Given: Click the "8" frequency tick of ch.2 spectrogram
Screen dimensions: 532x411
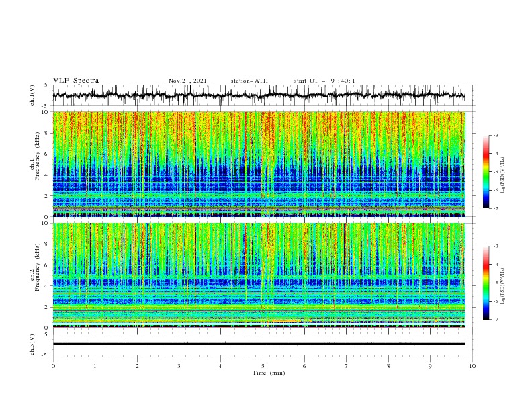Looking at the screenshot, I should (x=47, y=244).
